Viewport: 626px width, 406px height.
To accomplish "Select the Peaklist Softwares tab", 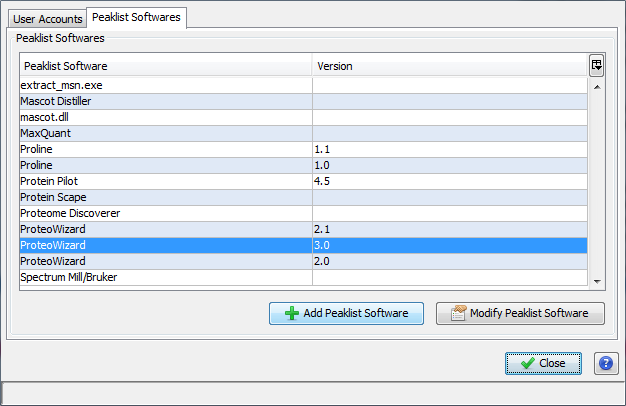I will [136, 18].
